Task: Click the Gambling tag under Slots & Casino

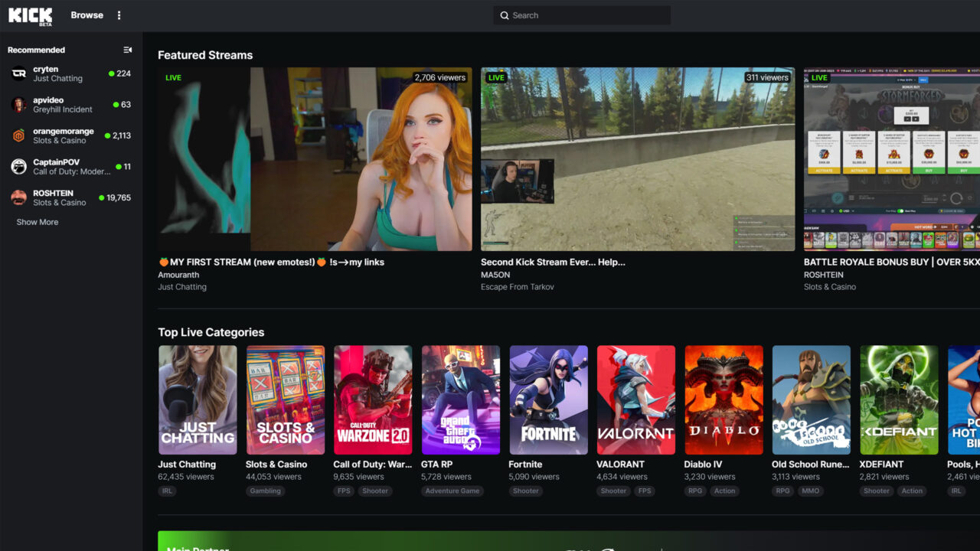Action: pyautogui.click(x=265, y=491)
